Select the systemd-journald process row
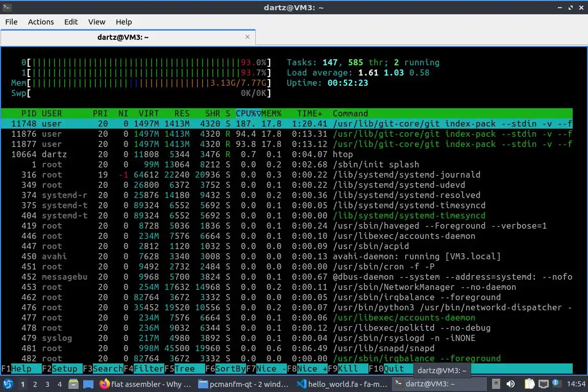The image size is (588, 392). coord(287,175)
